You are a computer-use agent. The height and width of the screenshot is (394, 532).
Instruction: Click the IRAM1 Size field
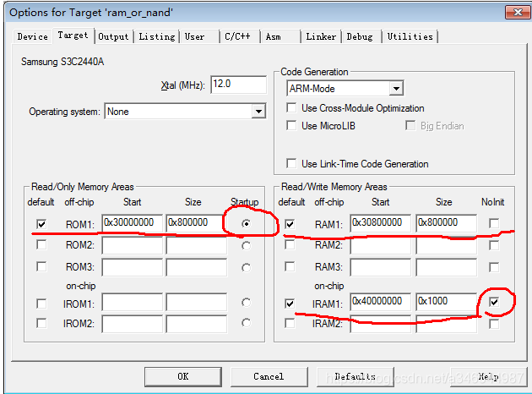click(x=446, y=302)
